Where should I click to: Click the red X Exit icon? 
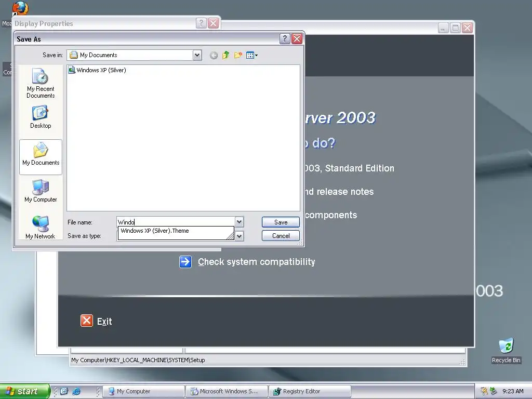[87, 321]
